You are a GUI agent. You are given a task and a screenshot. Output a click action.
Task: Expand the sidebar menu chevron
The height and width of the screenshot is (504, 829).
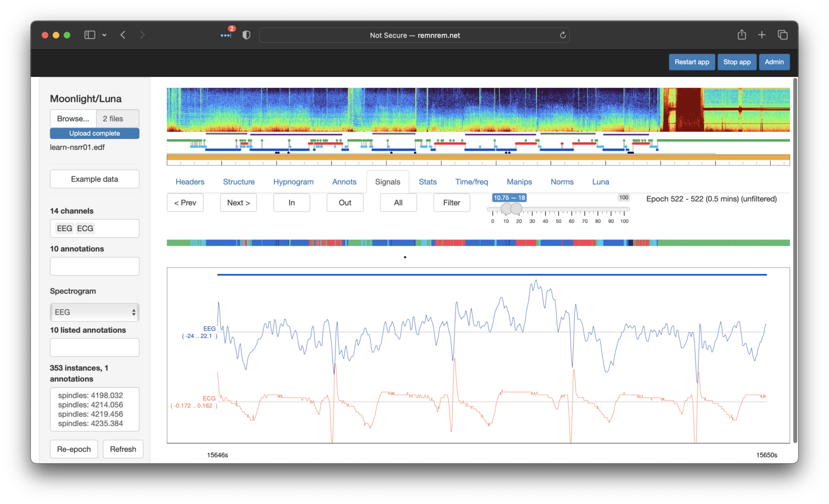pyautogui.click(x=104, y=35)
